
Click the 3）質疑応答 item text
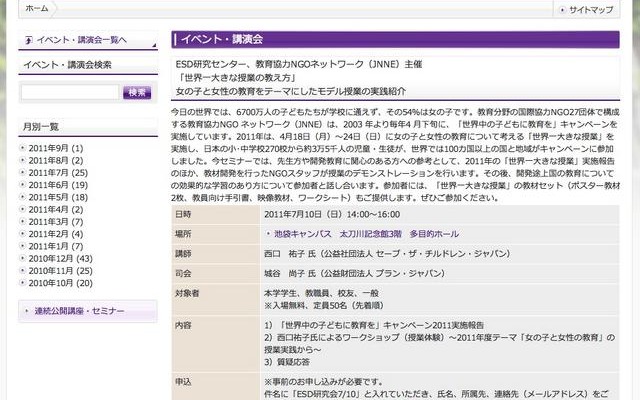[x=287, y=362]
